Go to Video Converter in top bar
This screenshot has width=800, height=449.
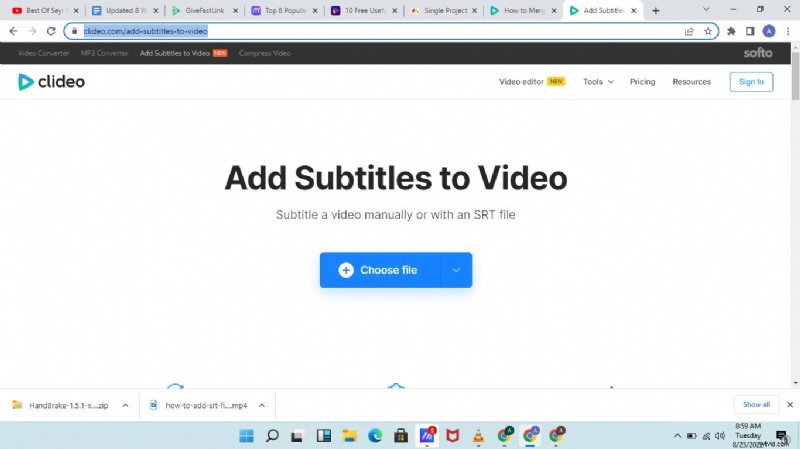coord(44,53)
